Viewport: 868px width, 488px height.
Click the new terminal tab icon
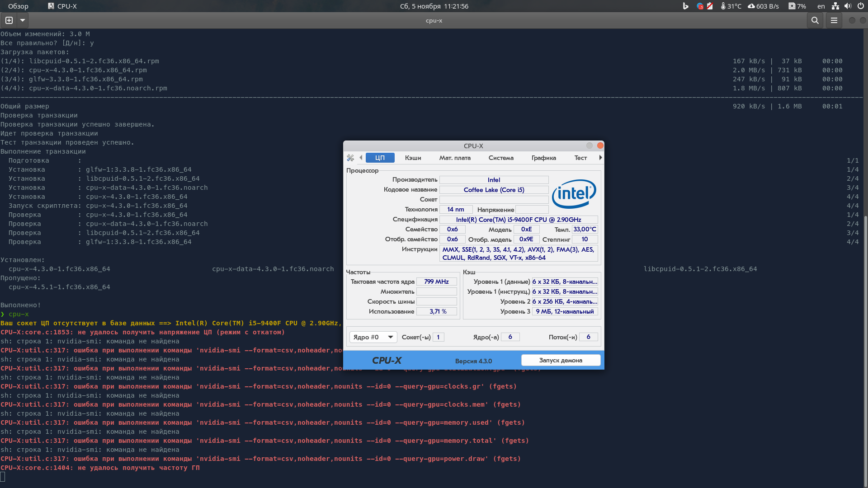point(9,20)
